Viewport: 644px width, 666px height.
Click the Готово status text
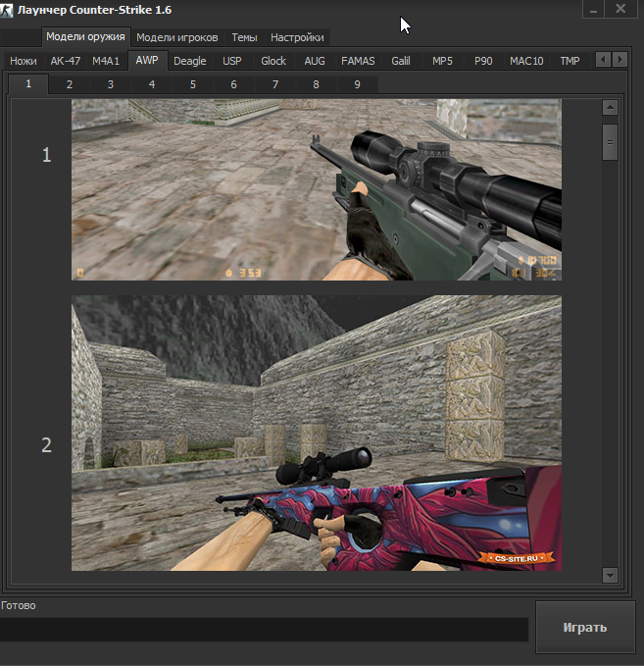(19, 605)
